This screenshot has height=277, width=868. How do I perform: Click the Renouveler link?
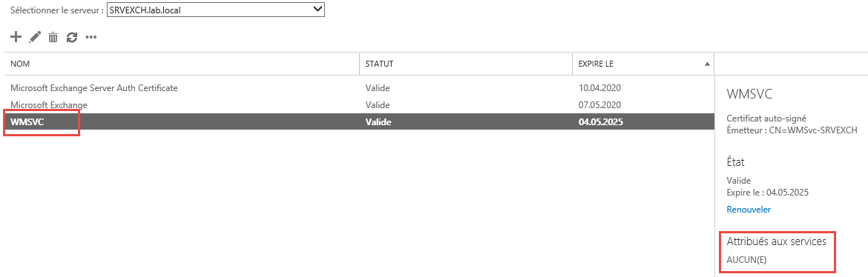click(749, 210)
